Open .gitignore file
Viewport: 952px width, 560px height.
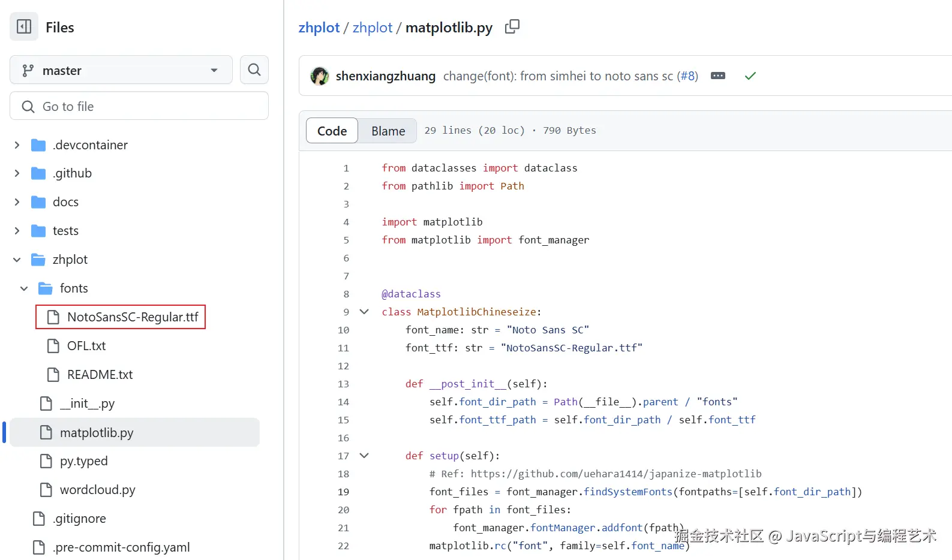[x=79, y=519]
